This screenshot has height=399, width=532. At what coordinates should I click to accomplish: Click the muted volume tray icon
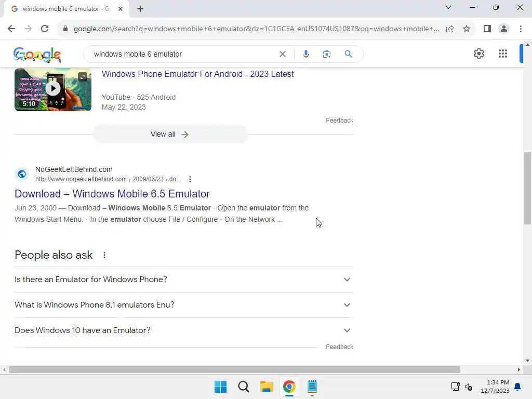pos(469,387)
